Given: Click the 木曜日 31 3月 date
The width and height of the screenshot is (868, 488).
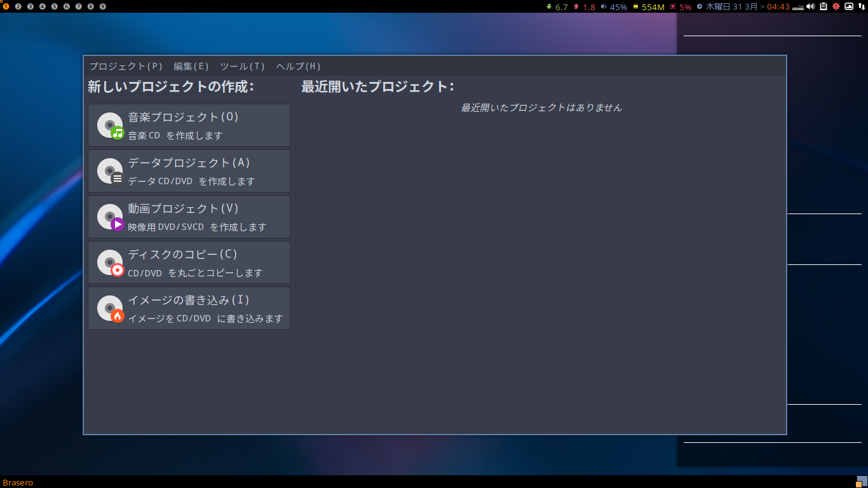Looking at the screenshot, I should click(x=731, y=7).
